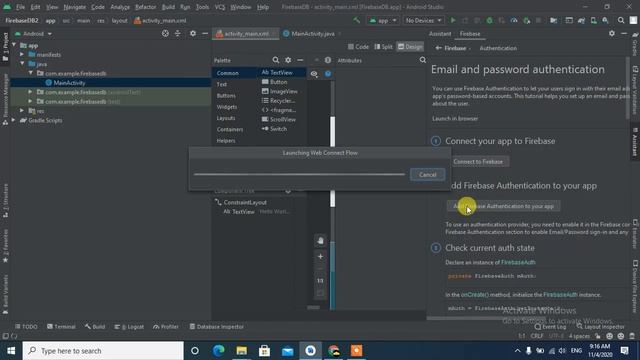Open the Layout Inspector
640x360 pixels.
pos(600,327)
